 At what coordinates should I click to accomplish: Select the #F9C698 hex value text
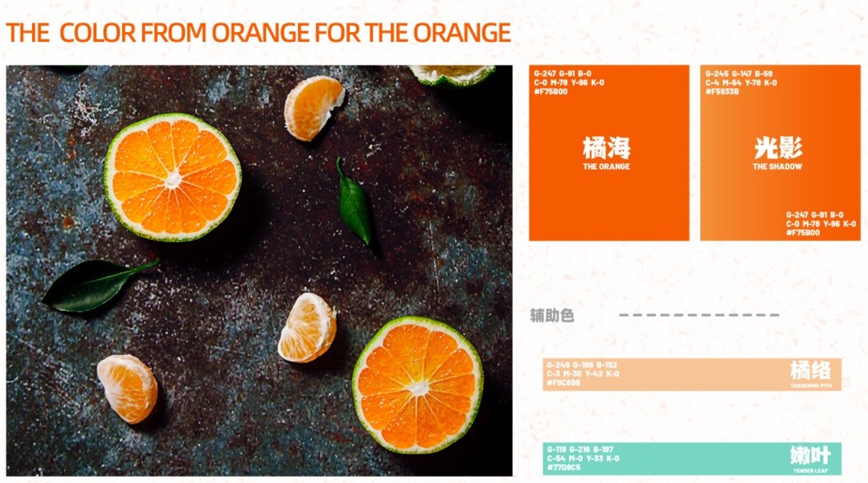563,383
